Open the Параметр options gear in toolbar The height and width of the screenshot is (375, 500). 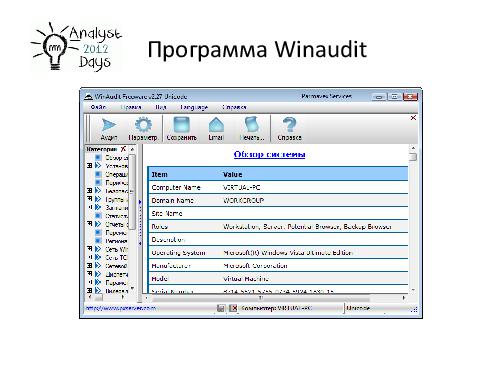click(x=143, y=129)
